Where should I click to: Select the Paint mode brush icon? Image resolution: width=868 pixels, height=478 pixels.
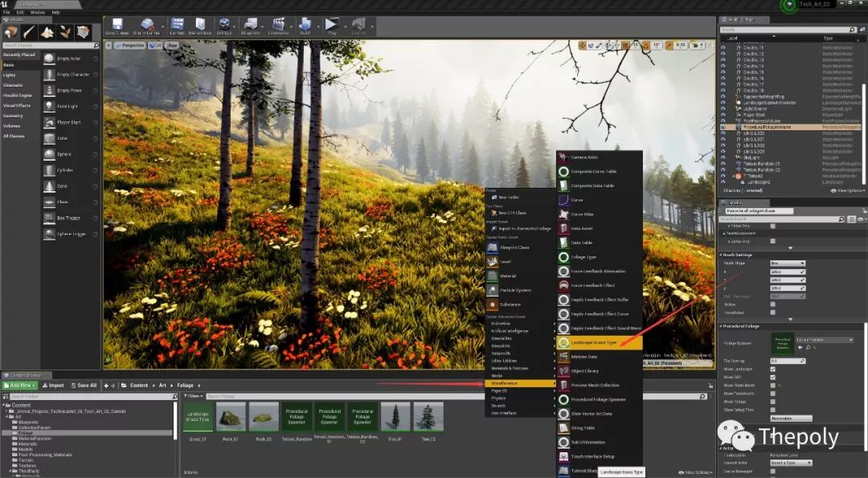click(29, 32)
